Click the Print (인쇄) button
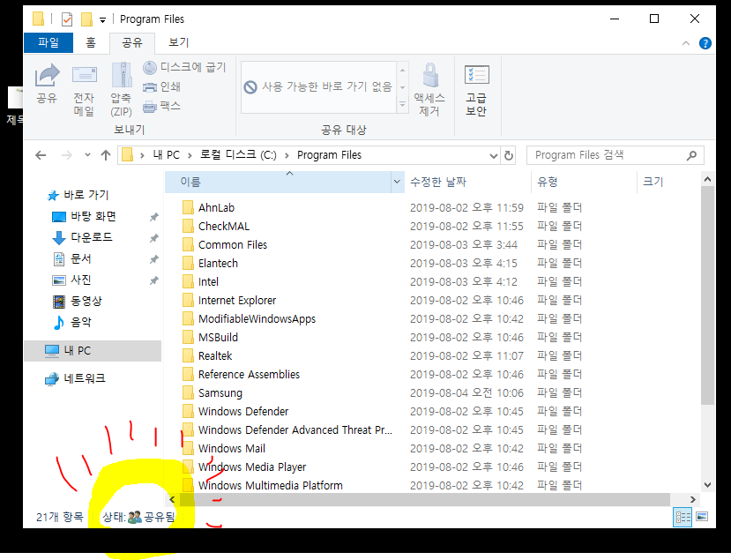The width and height of the screenshot is (731, 560). click(161, 86)
